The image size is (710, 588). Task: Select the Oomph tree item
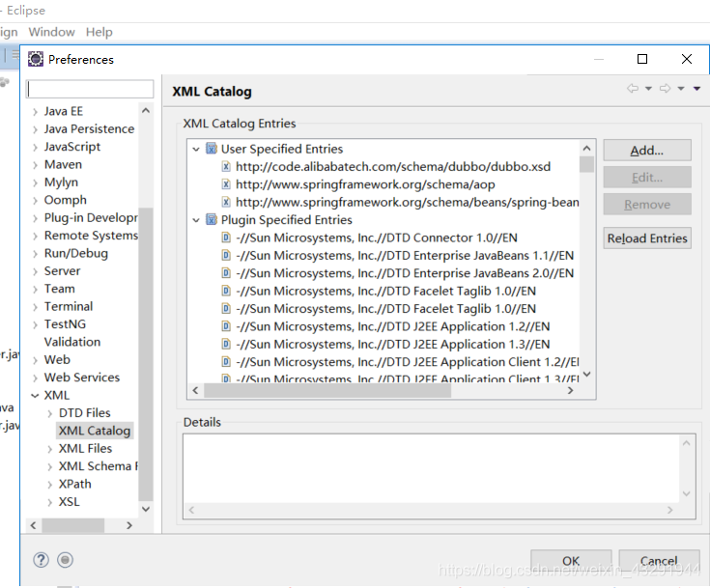66,200
